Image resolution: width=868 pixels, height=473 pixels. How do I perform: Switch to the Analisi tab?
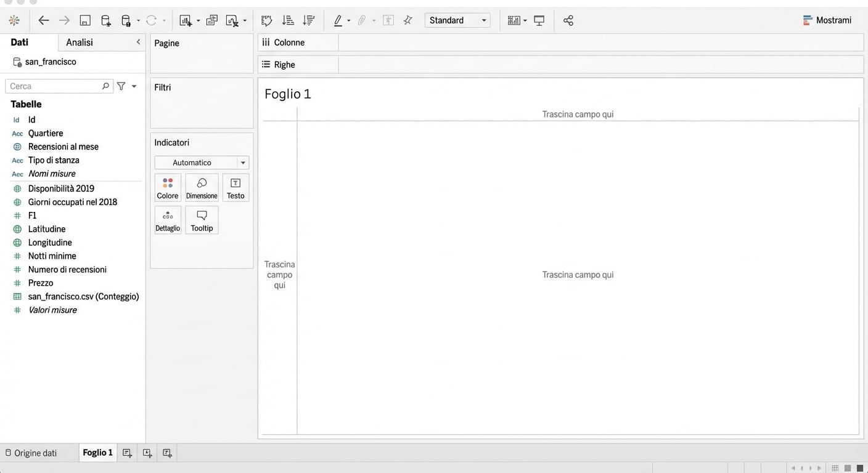[80, 42]
